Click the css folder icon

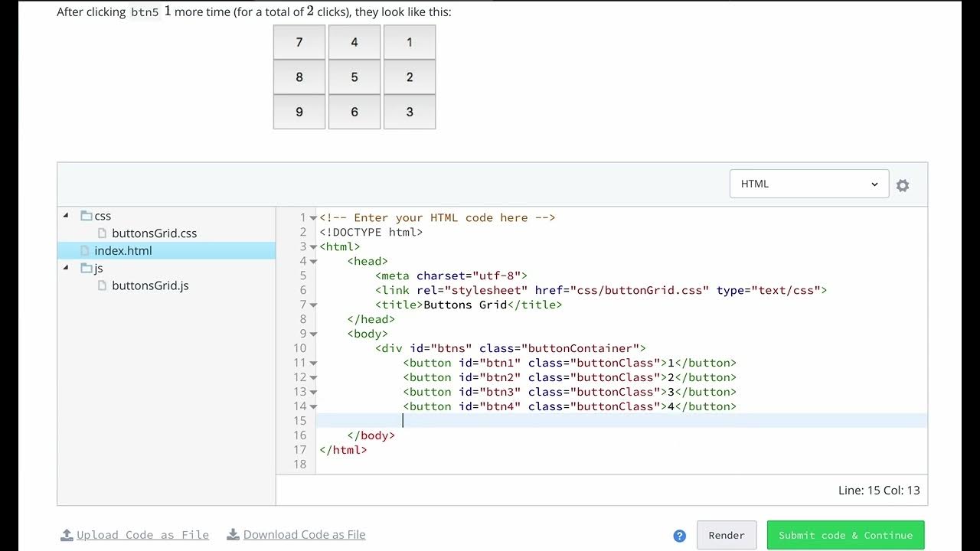tap(87, 216)
